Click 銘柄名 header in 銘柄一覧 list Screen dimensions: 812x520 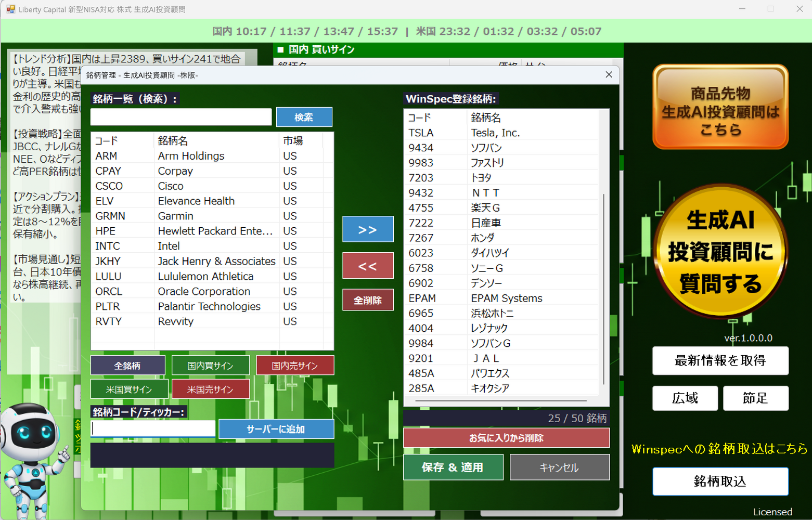point(216,141)
